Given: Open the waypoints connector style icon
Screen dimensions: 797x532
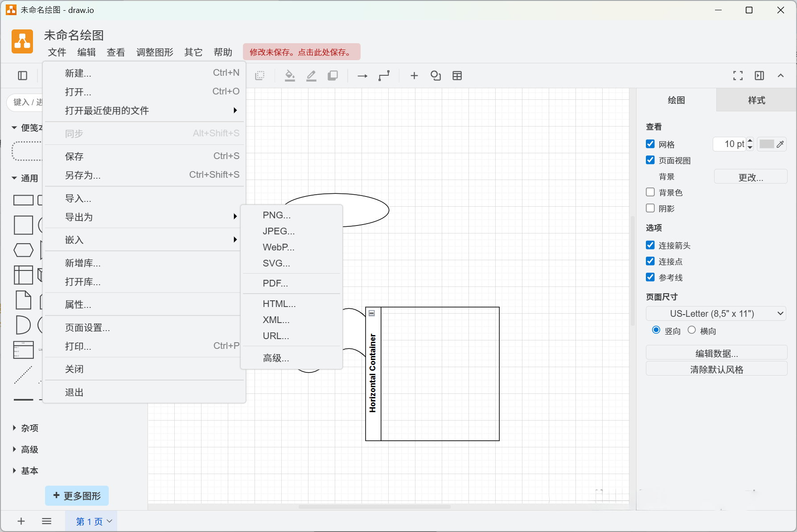Looking at the screenshot, I should (384, 76).
